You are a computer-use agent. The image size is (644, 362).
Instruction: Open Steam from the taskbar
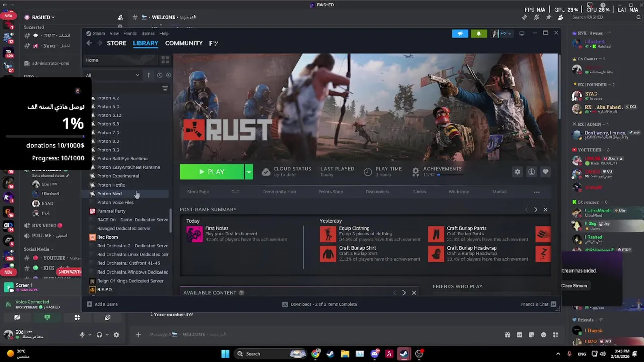(x=330, y=354)
